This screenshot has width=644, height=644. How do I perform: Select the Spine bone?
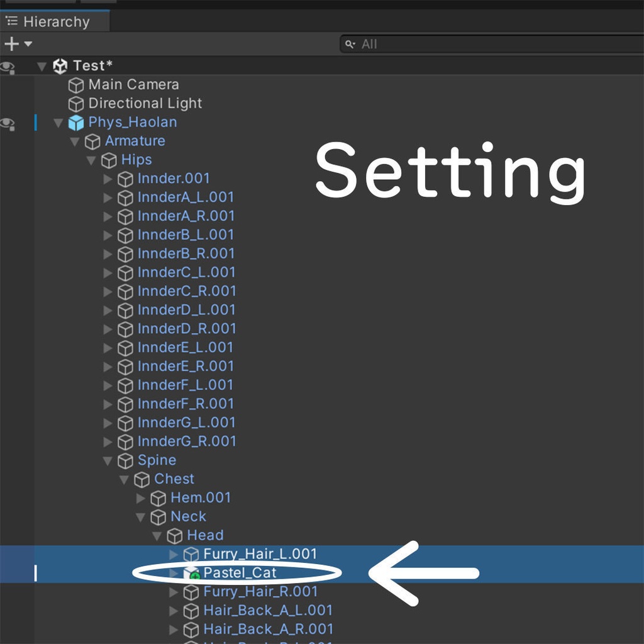pos(157,460)
